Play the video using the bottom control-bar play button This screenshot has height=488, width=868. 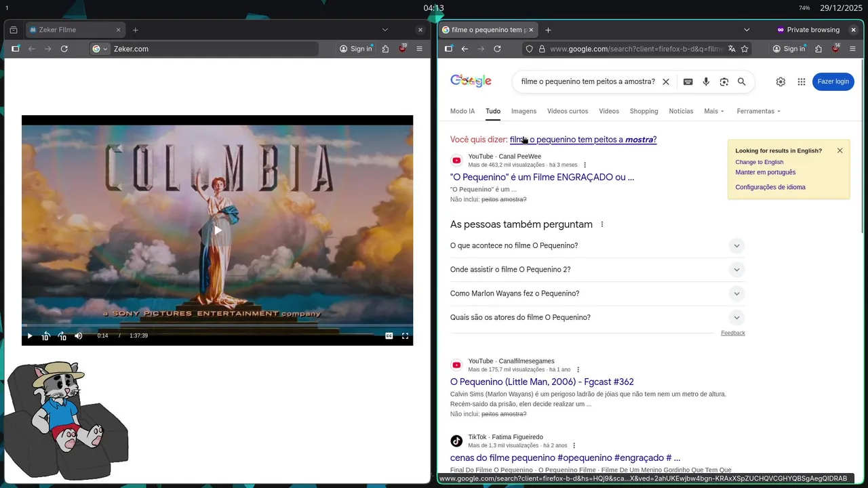click(x=29, y=336)
